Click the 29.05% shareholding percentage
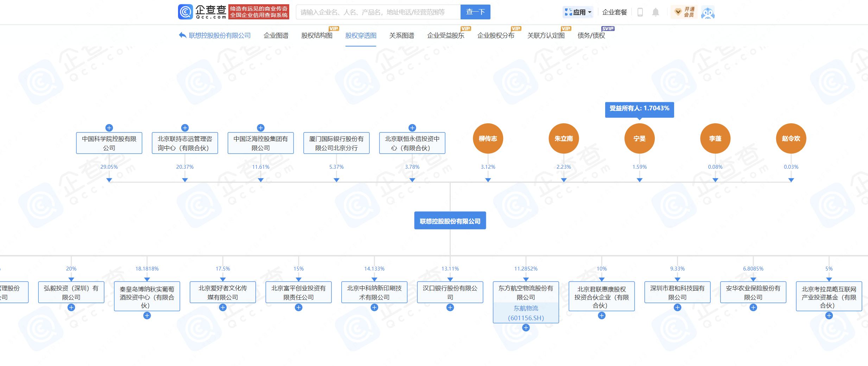The image size is (868, 366). tap(109, 167)
